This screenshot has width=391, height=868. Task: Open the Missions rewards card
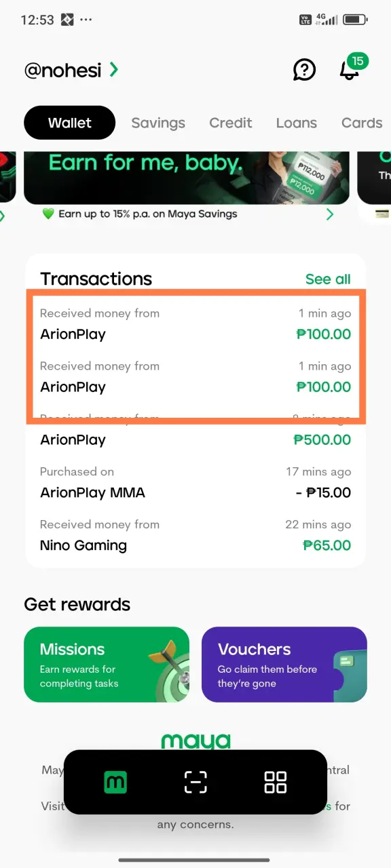tap(107, 665)
